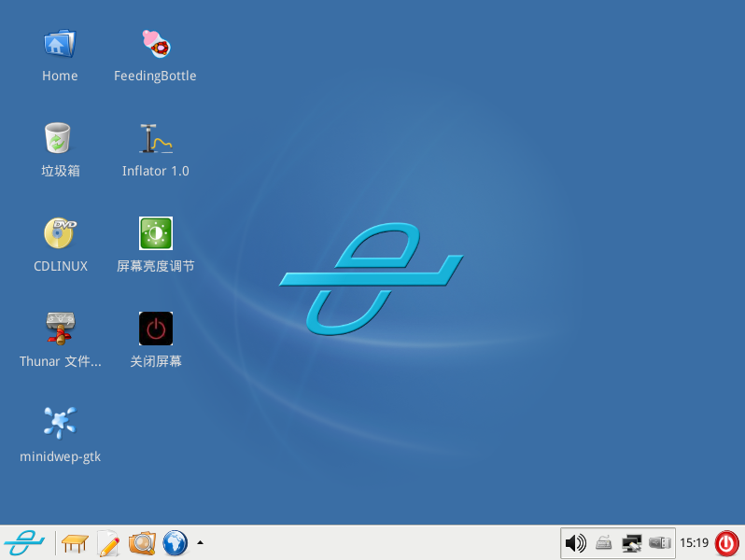Open the keyboard input tray icon
Screen dimensions: 745x560
coord(603,542)
